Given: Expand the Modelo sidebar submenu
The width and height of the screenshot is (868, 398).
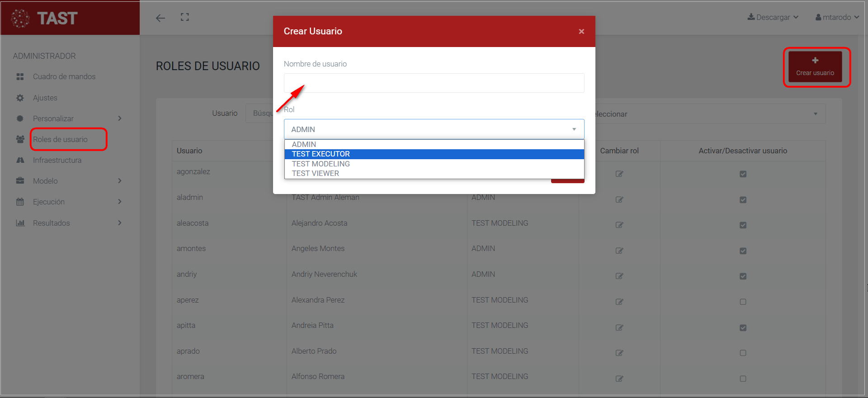Looking at the screenshot, I should 119,181.
